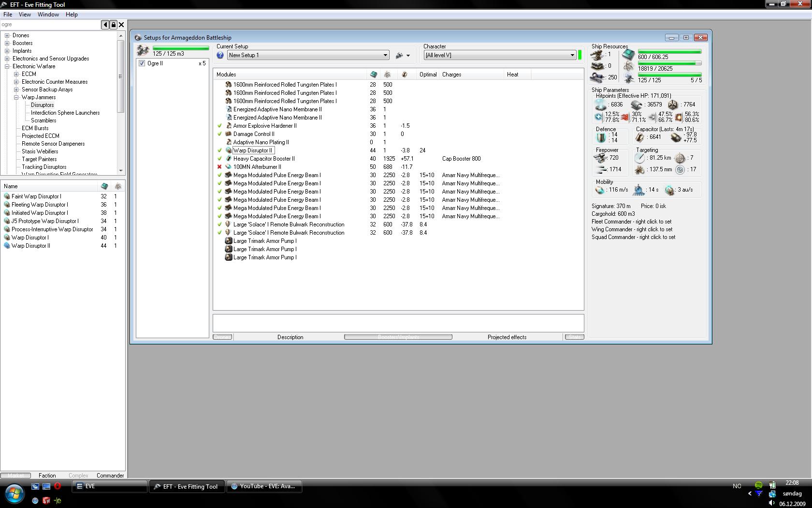Click the X button to clear the ogre search

click(x=121, y=25)
